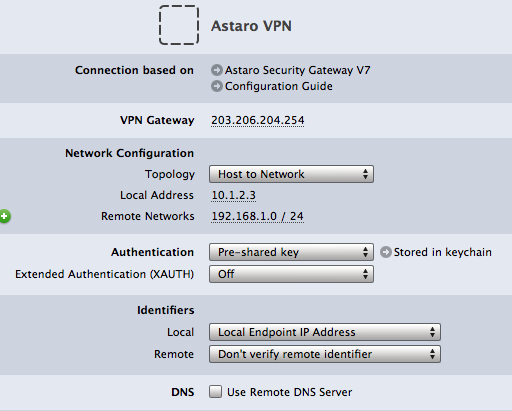The image size is (512, 411).
Task: Click the network mask value 24
Action: 297,216
